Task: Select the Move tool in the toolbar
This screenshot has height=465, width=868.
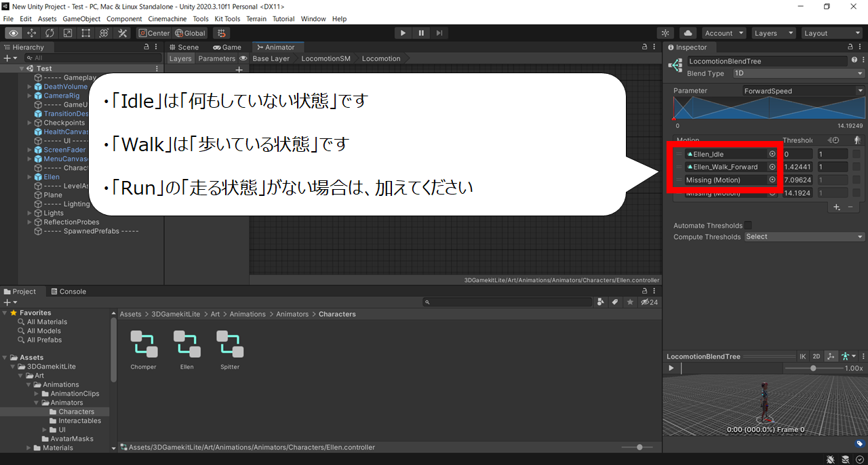Action: (x=32, y=33)
